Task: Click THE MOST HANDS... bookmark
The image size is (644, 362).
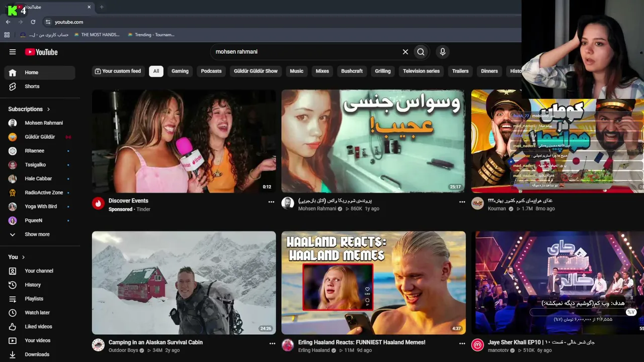Action: tap(97, 35)
